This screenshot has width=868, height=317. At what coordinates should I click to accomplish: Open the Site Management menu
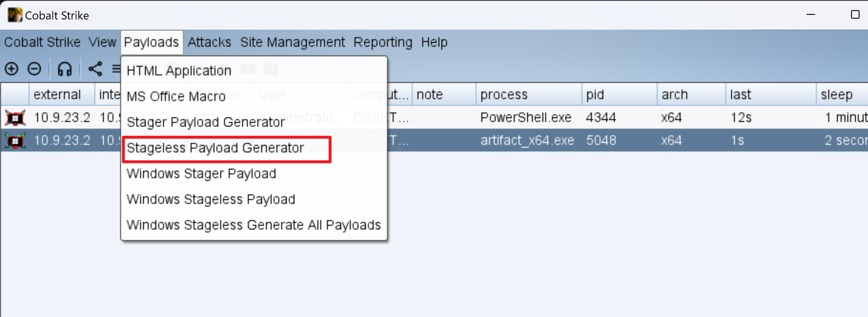click(x=293, y=42)
